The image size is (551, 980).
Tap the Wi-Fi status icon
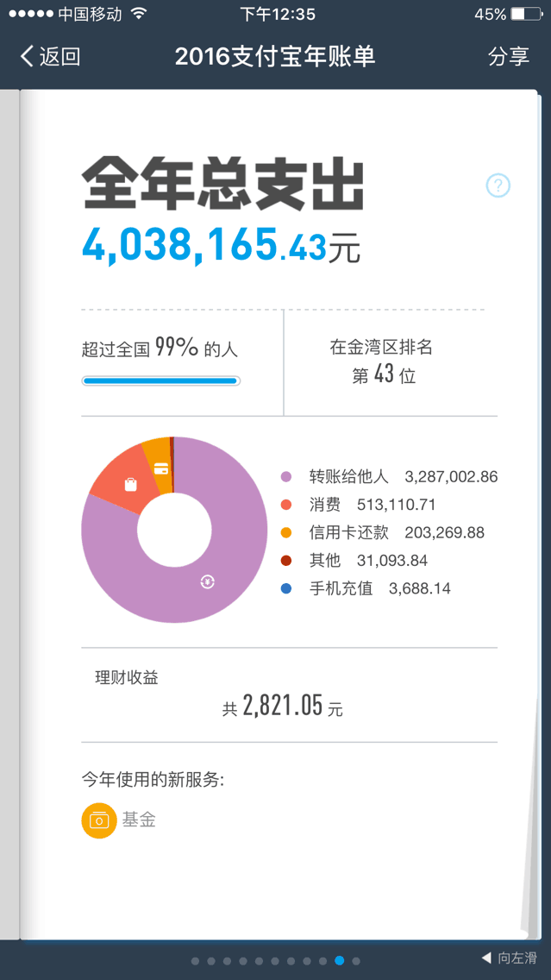[139, 14]
